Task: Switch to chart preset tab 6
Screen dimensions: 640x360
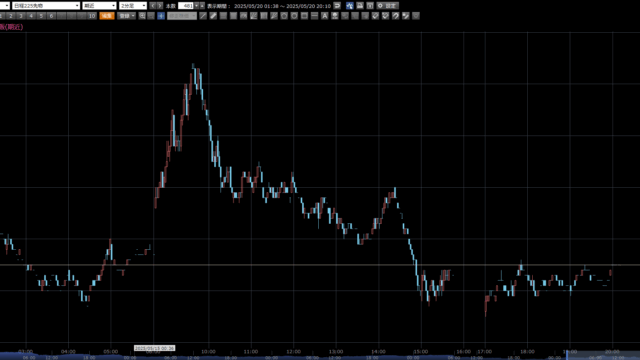Action: pos(51,16)
